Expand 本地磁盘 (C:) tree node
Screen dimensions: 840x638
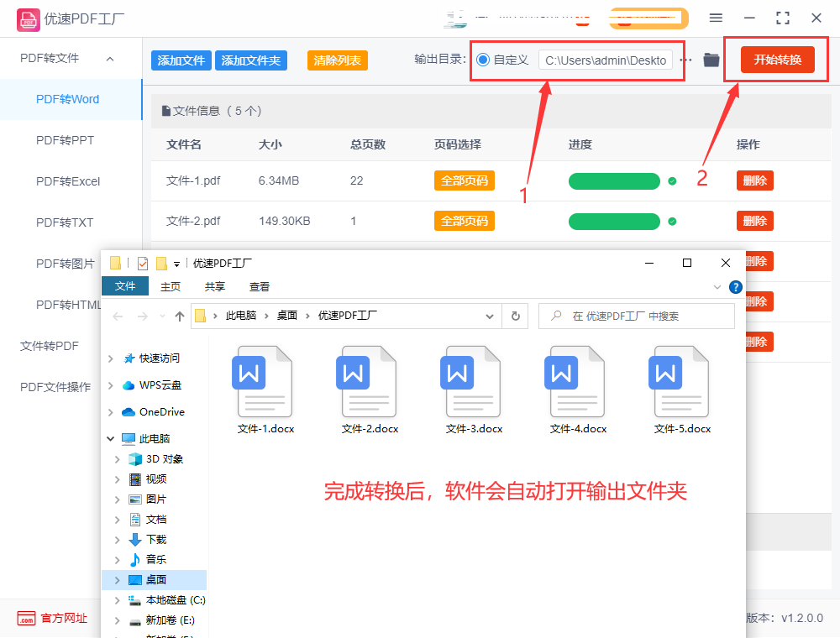tap(118, 600)
